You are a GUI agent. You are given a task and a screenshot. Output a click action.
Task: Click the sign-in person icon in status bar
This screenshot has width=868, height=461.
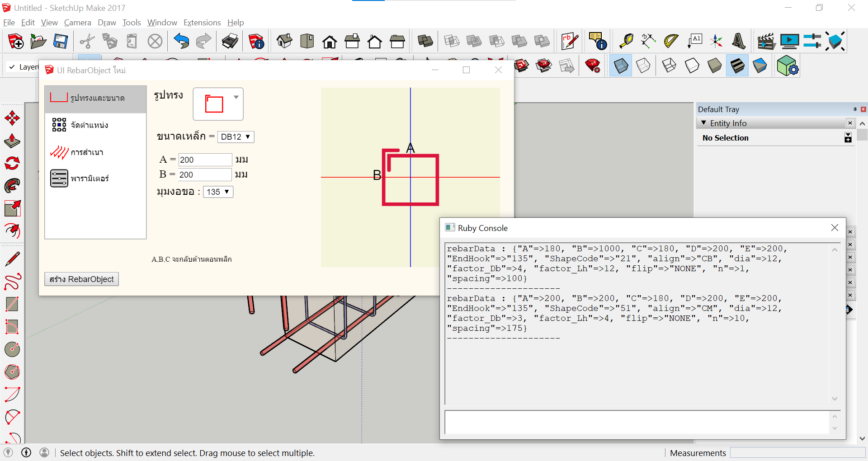[x=44, y=452]
